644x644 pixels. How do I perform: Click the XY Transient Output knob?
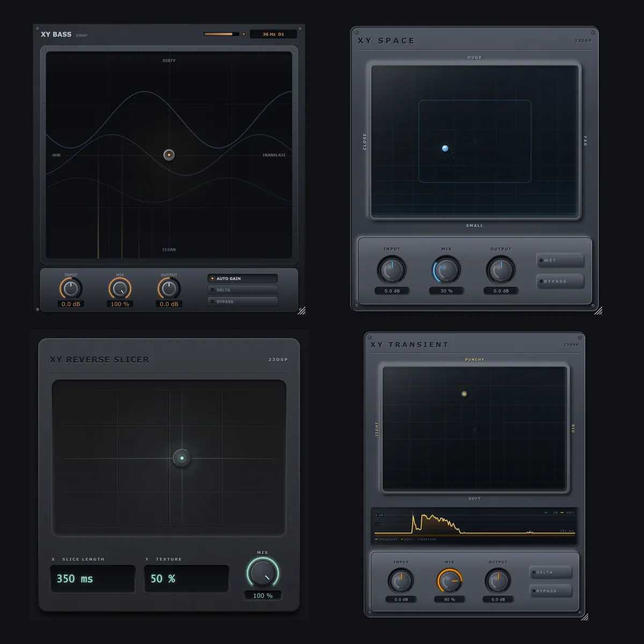[498, 581]
